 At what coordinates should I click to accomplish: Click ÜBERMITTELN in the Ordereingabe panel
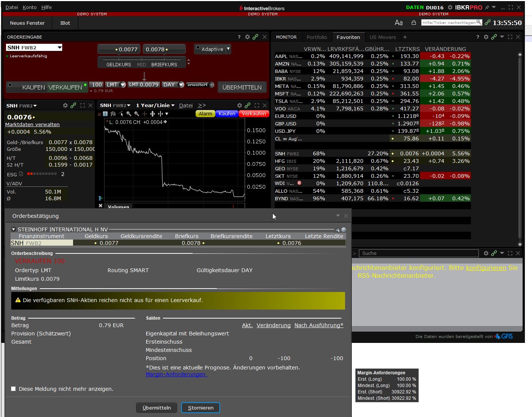click(x=242, y=87)
